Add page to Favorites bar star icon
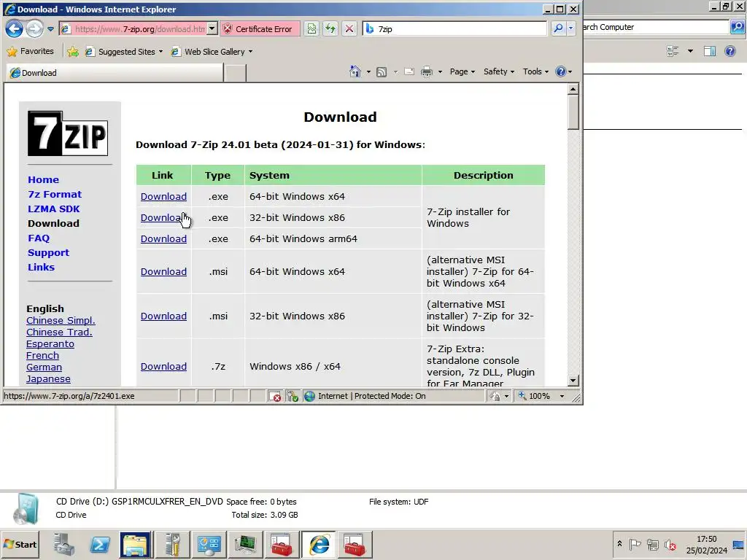The image size is (747, 560). [x=73, y=52]
